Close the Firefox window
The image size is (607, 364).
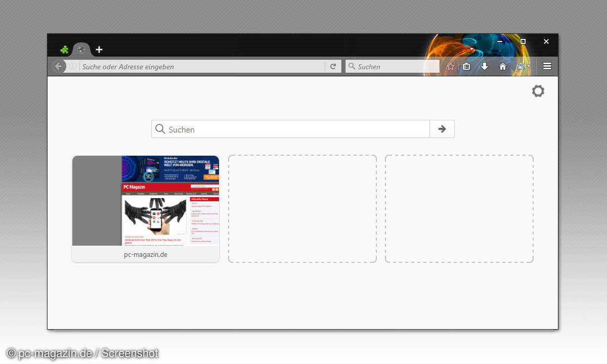tap(546, 41)
